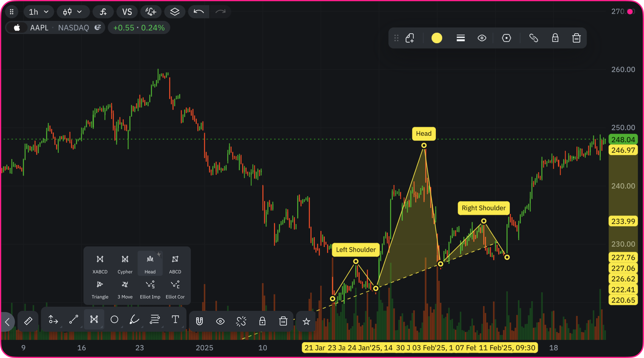Toggle drawing visibility in floating toolbar

[x=482, y=38]
